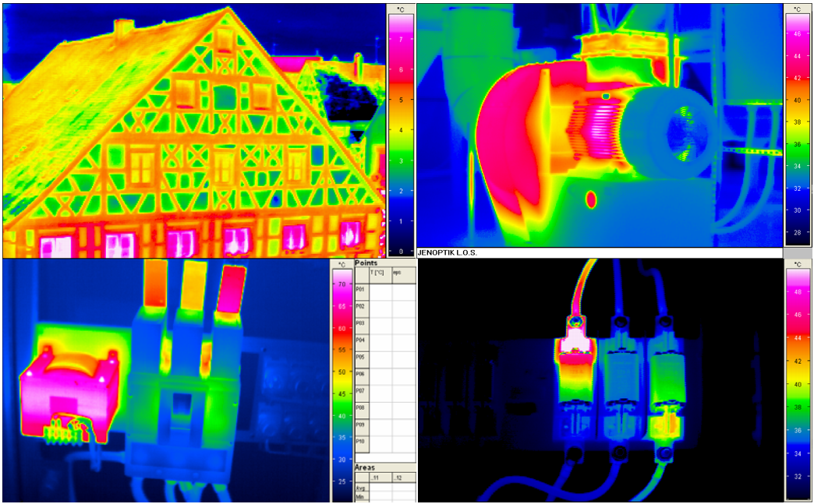Viewport: 814px width, 504px height.
Task: Open the motor pump thermal image
Action: click(600, 125)
